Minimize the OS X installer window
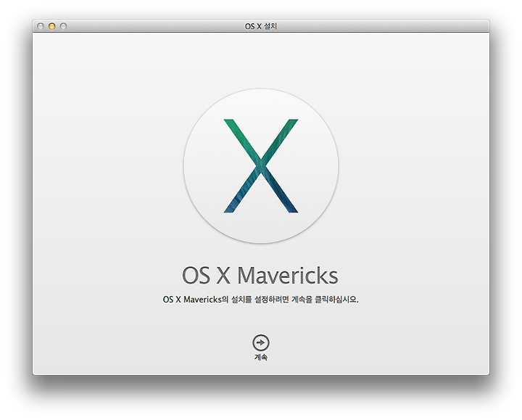The width and height of the screenshot is (522, 420). 52,26
